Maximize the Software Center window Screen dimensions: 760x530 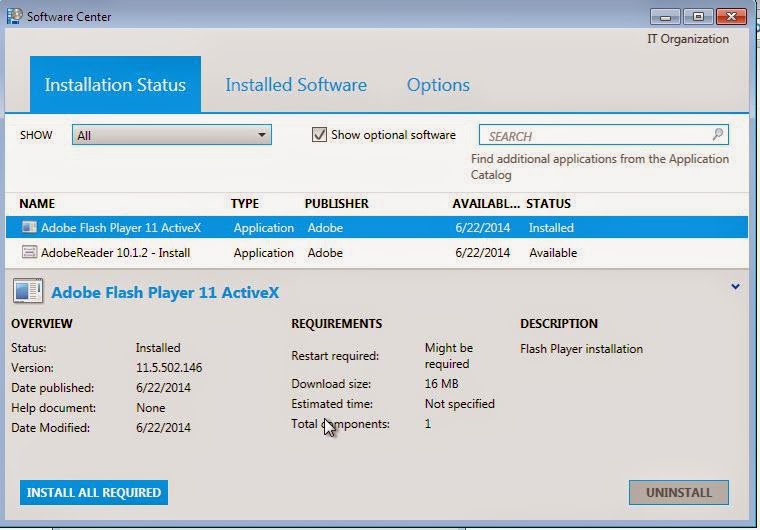698,16
